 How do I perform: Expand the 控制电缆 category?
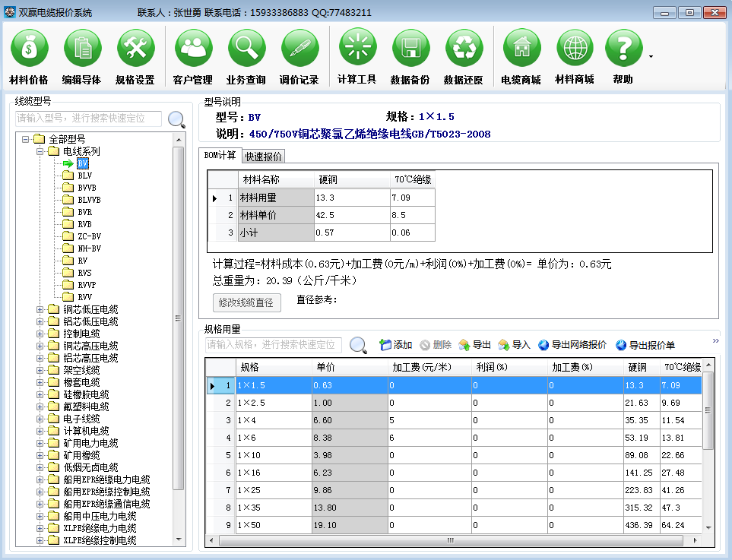40,334
